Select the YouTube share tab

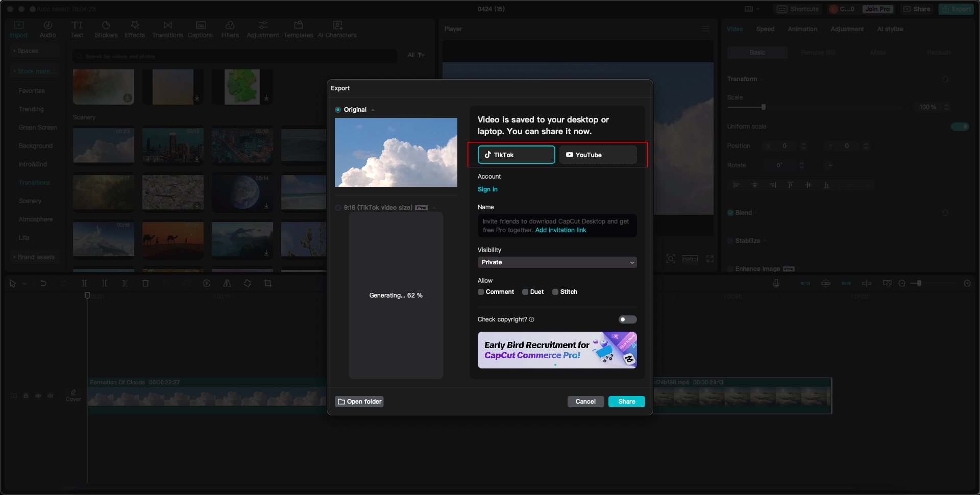click(598, 155)
